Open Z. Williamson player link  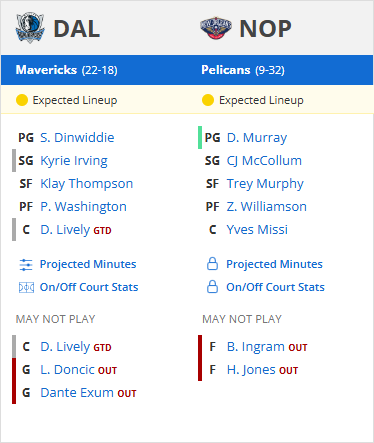coord(267,207)
